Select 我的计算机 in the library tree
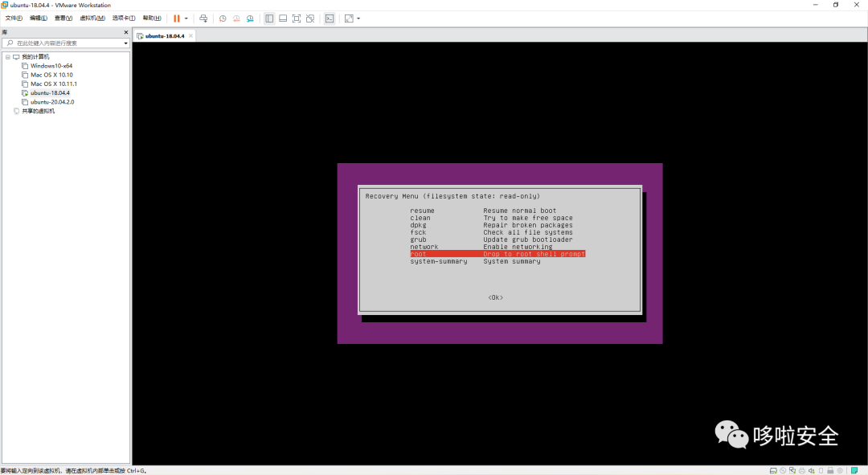The height and width of the screenshot is (475, 868). (x=35, y=57)
